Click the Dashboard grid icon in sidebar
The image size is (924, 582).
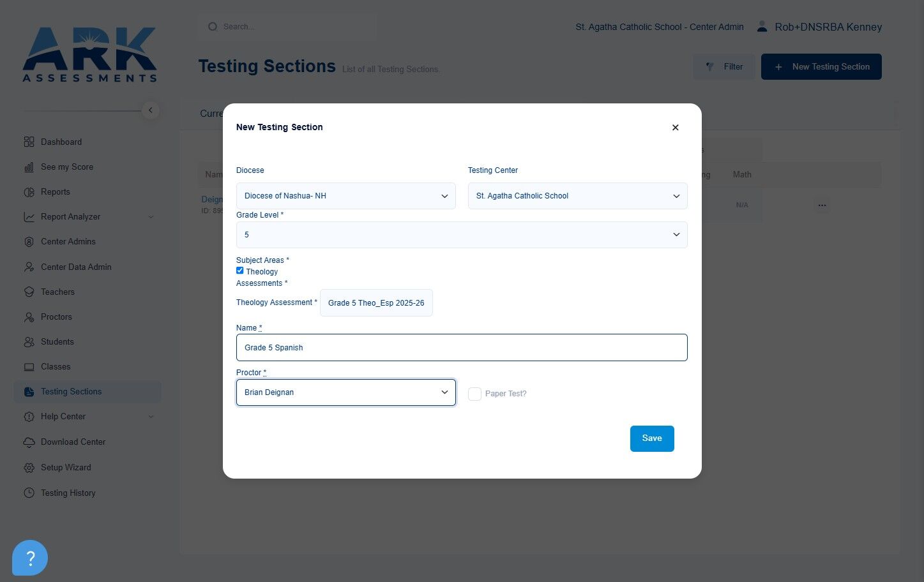tap(29, 142)
